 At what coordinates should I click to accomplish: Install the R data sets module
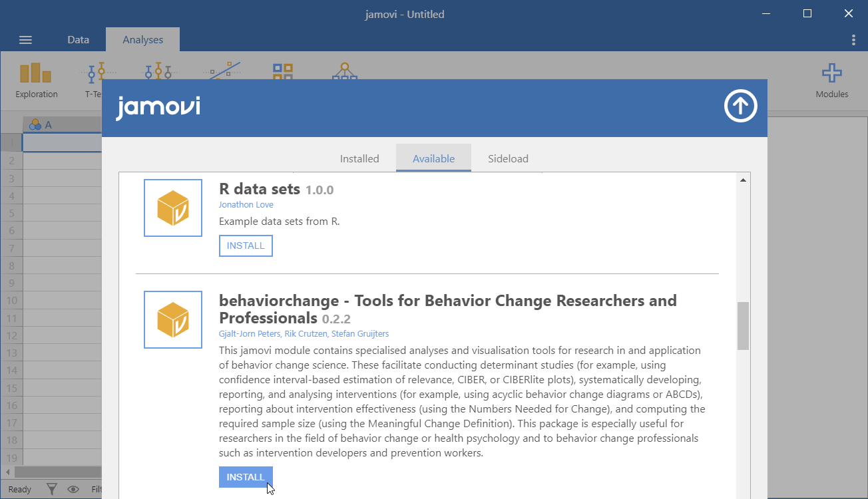[x=246, y=246]
